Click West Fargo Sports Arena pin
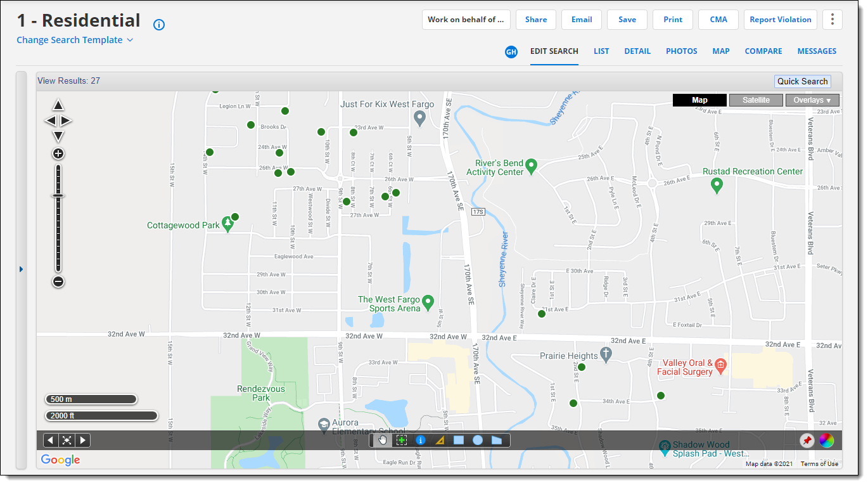The width and height of the screenshot is (868, 485). (x=428, y=303)
